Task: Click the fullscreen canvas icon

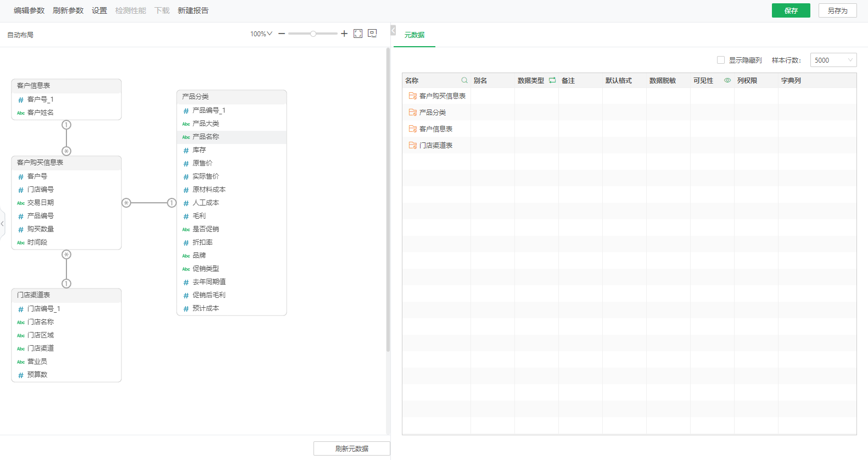Action: point(358,34)
